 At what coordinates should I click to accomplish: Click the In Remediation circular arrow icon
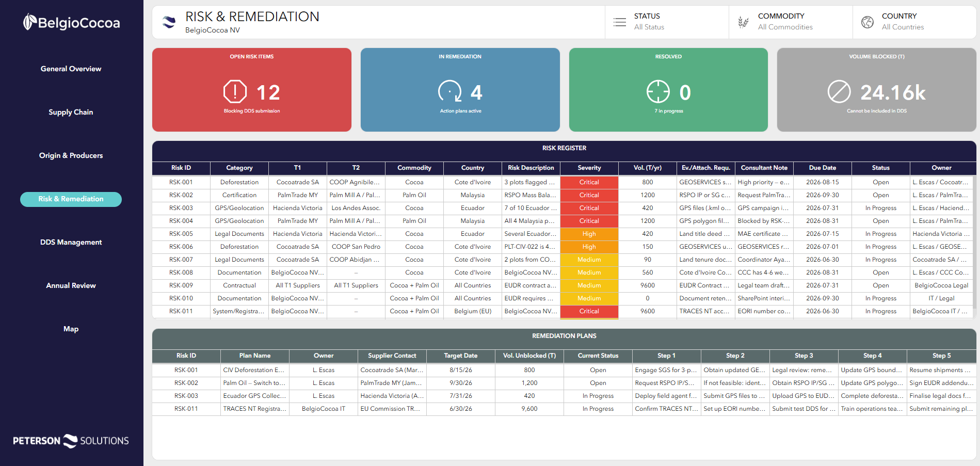coord(450,92)
